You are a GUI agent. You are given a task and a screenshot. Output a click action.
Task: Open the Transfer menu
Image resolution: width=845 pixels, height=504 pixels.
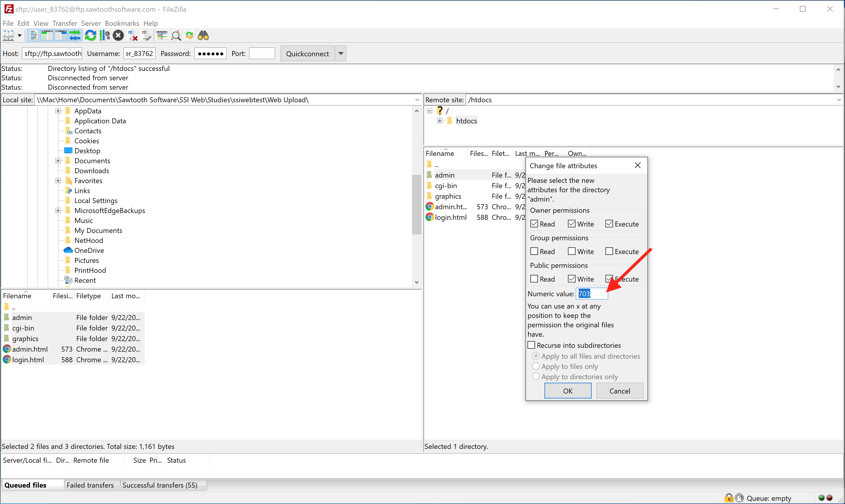click(x=65, y=22)
